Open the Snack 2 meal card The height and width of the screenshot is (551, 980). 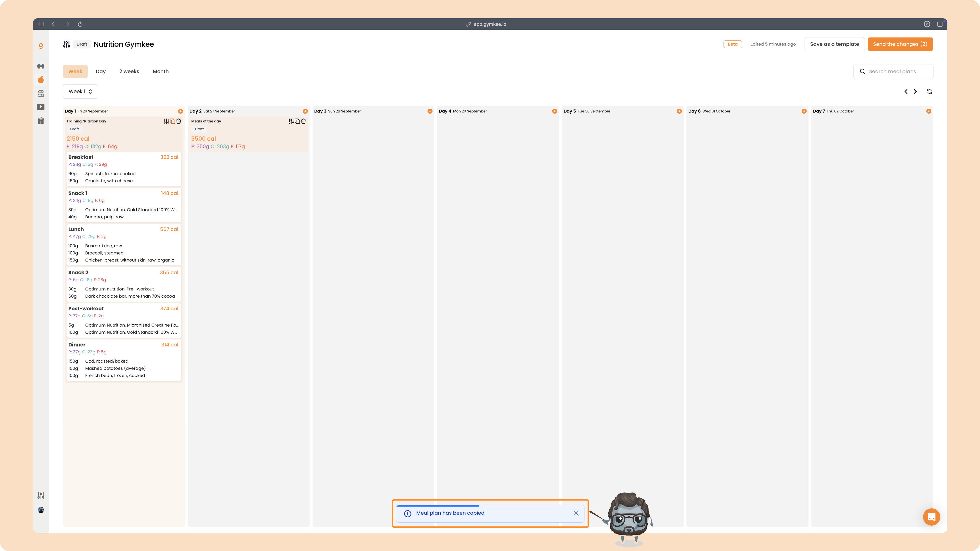(124, 284)
